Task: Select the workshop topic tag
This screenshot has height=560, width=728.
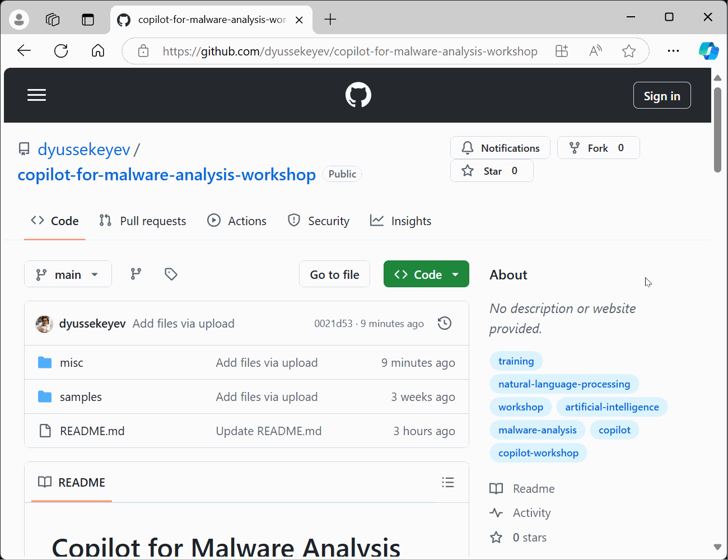Action: click(x=521, y=407)
